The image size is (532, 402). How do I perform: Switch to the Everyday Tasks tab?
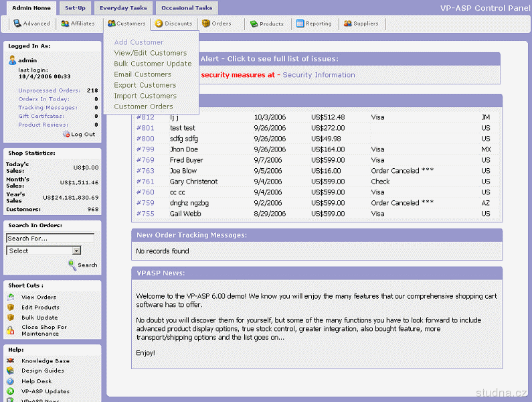tap(122, 8)
